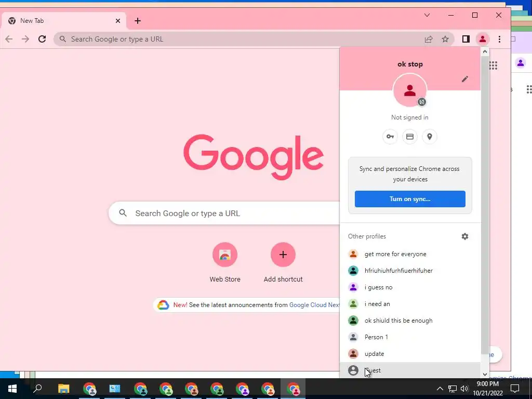Click Turn on sync button
The image size is (532, 399).
pos(410,199)
